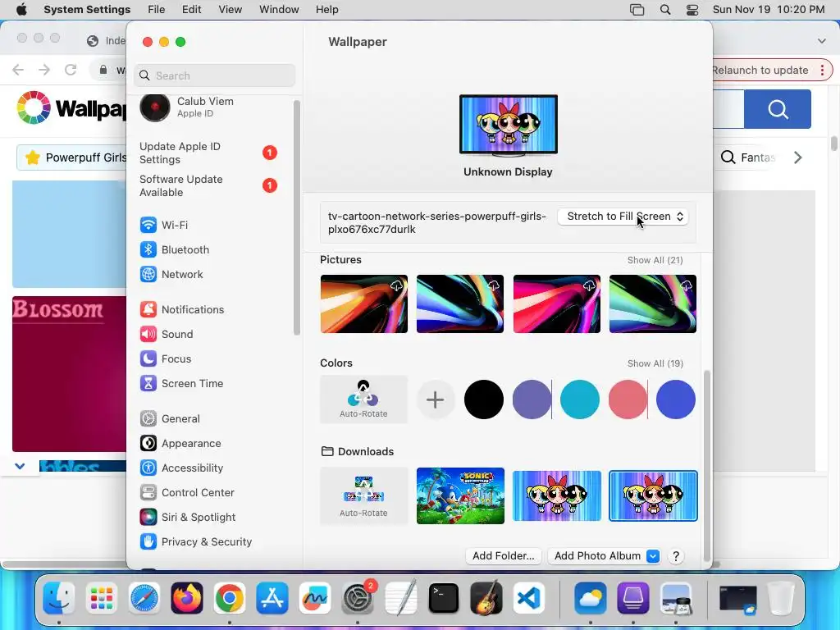The image size is (840, 630).
Task: Open GarageBand from the Dock
Action: click(486, 597)
